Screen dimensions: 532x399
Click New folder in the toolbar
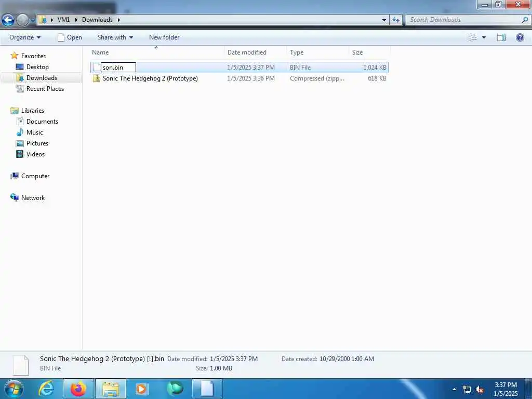(164, 37)
